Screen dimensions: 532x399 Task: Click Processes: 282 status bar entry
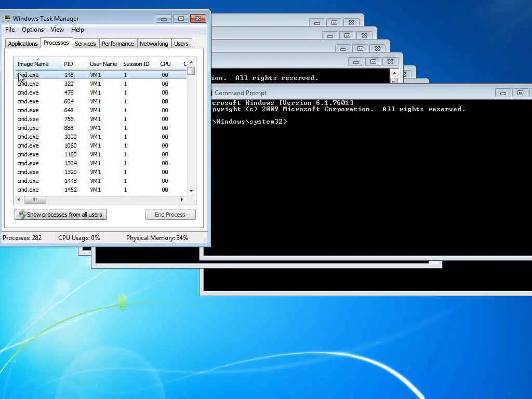pyautogui.click(x=22, y=238)
